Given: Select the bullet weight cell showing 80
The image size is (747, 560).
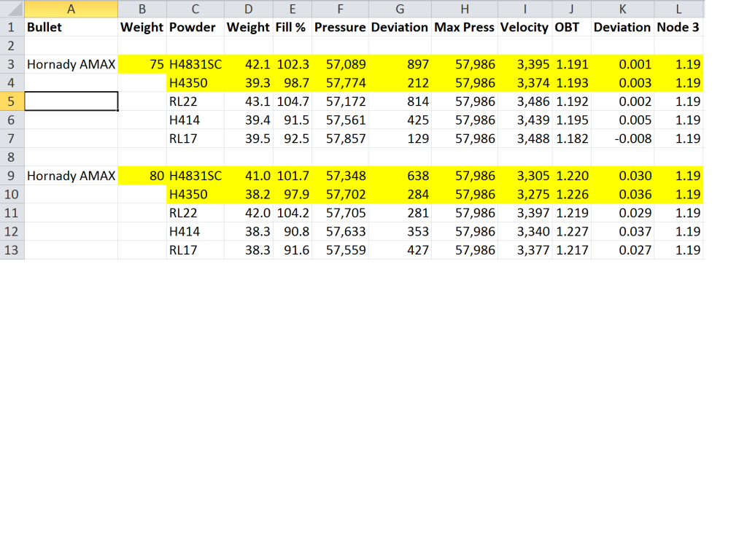Looking at the screenshot, I should point(142,176).
